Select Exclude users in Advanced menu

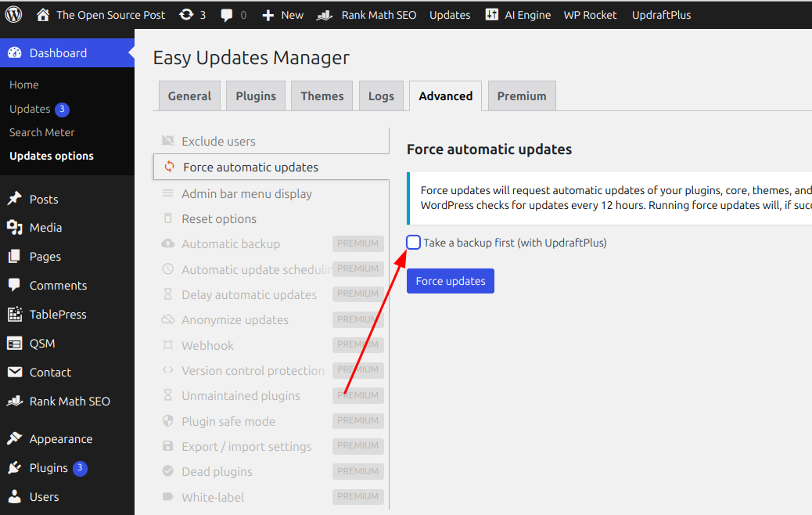[218, 142]
